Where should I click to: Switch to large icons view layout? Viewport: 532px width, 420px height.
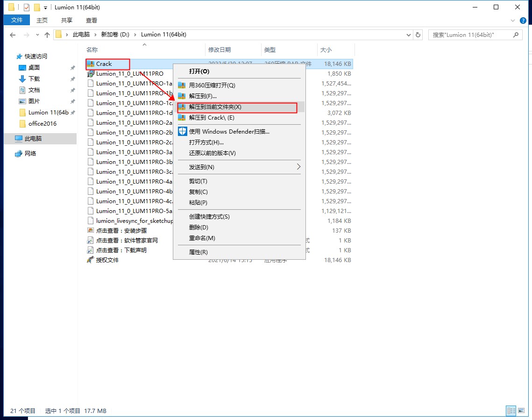[521, 411]
